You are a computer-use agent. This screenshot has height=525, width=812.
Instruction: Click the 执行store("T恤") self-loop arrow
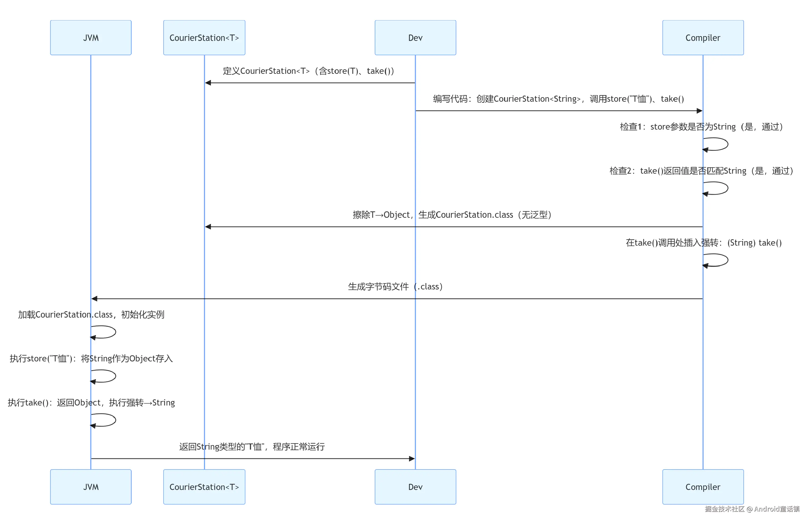click(104, 376)
